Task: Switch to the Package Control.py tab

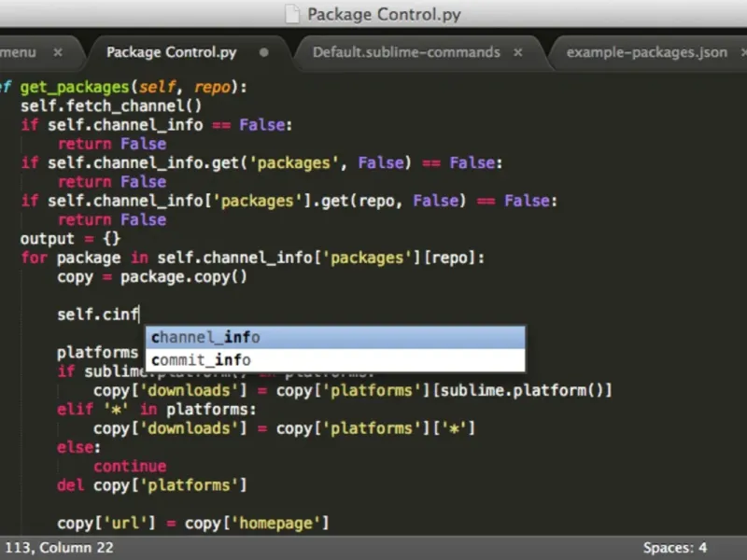Action: (172, 52)
